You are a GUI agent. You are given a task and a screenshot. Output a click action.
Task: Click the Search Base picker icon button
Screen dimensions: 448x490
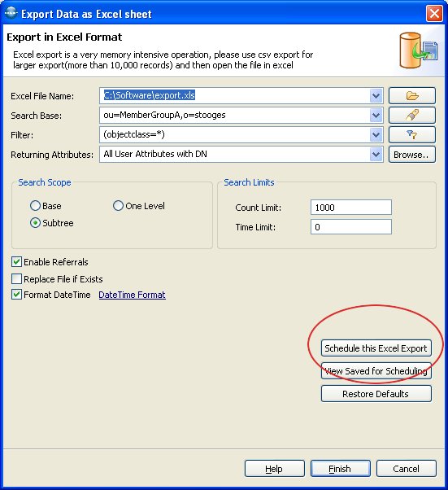(x=411, y=115)
